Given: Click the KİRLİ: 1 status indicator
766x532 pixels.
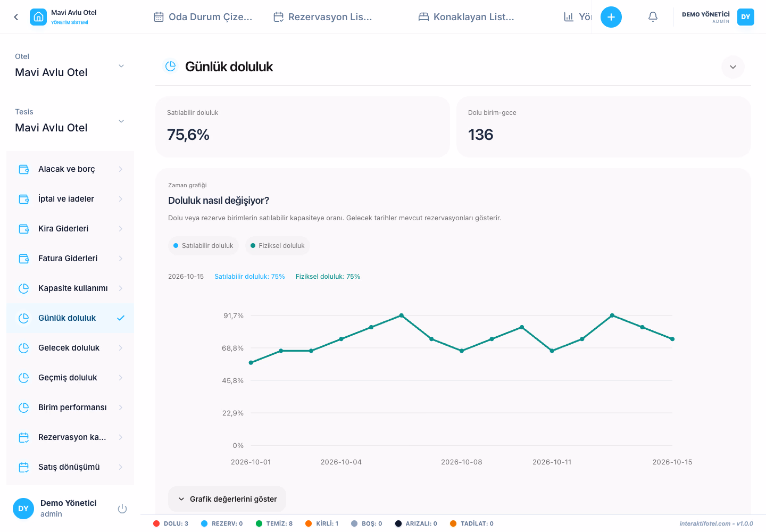Looking at the screenshot, I should click(322, 523).
